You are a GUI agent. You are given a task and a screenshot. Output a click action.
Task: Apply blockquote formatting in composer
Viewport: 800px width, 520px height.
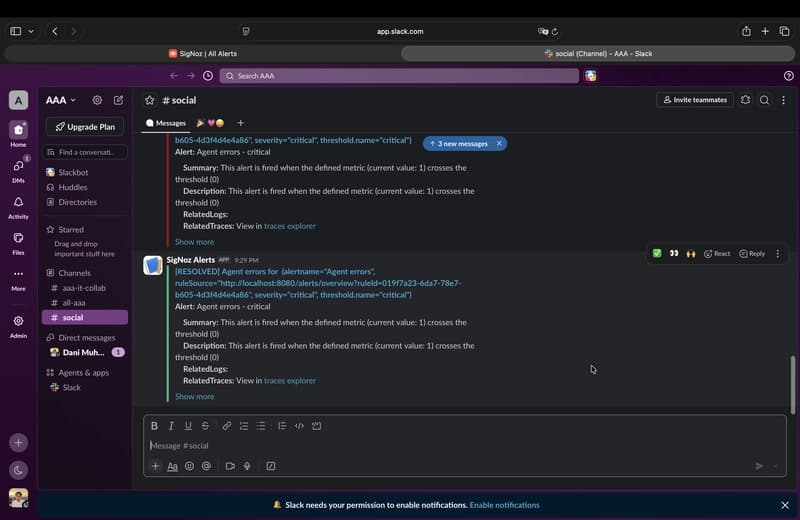click(282, 426)
